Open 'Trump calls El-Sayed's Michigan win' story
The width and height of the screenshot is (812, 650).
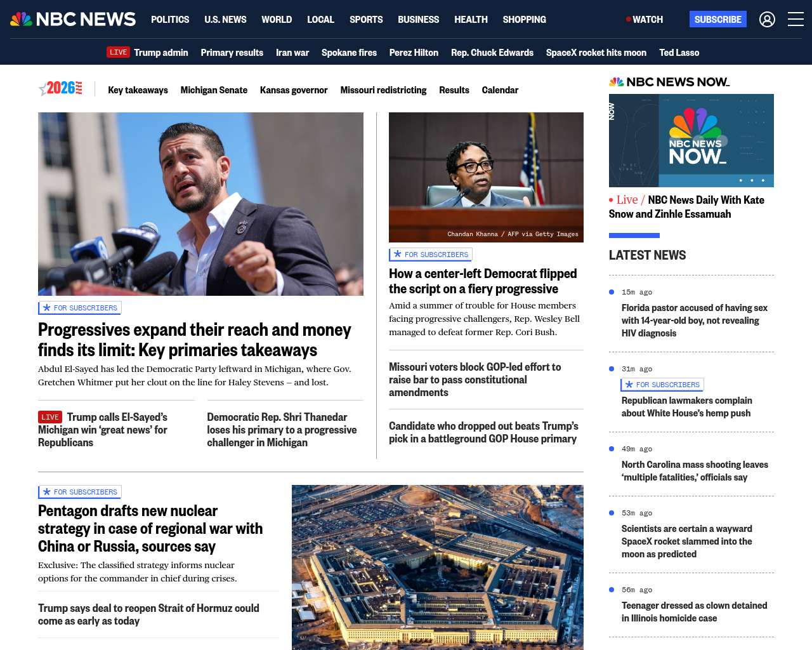[x=103, y=430]
